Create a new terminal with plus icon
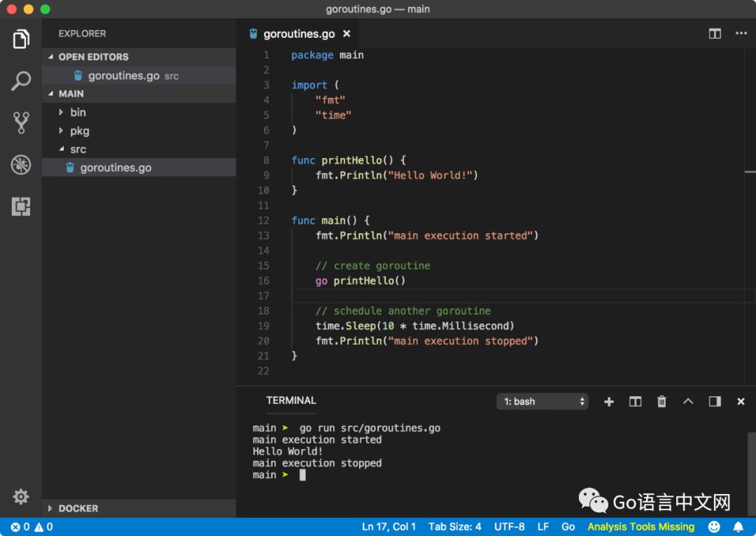 [608, 402]
